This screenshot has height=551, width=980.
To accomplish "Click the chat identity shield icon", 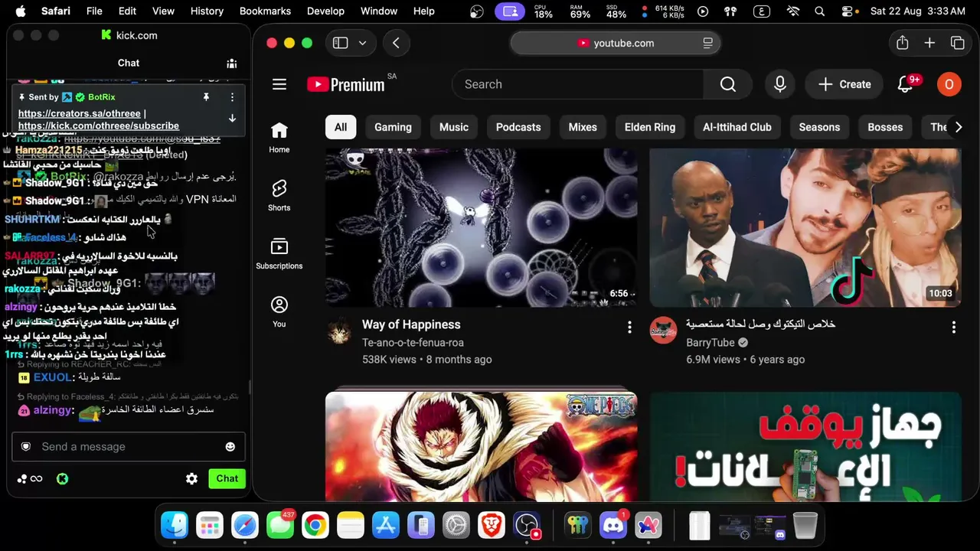I will [26, 447].
